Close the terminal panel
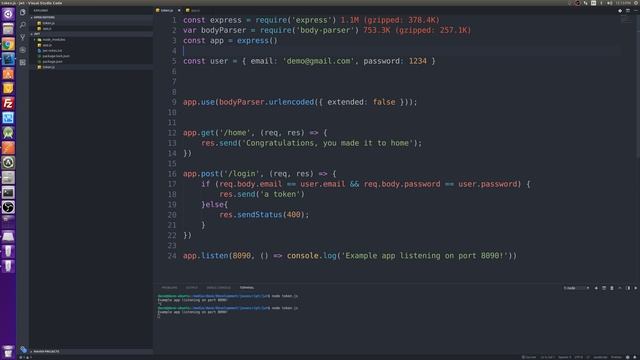The image size is (640, 360). point(636,288)
